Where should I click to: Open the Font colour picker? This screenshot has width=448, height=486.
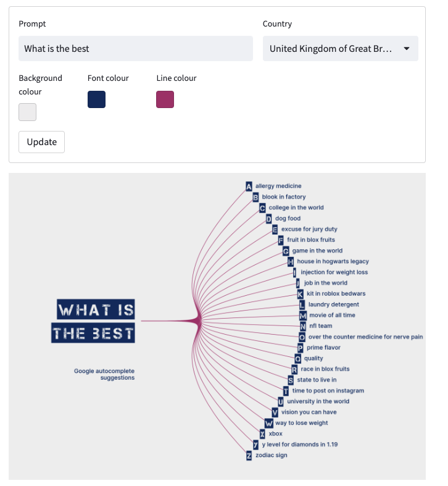point(97,99)
